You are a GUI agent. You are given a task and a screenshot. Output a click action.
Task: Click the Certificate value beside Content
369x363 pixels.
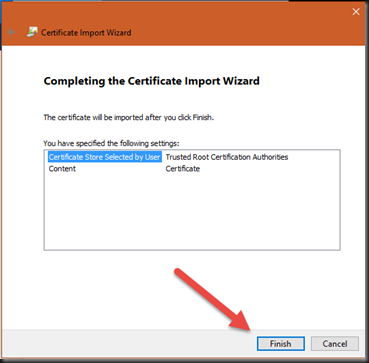183,169
